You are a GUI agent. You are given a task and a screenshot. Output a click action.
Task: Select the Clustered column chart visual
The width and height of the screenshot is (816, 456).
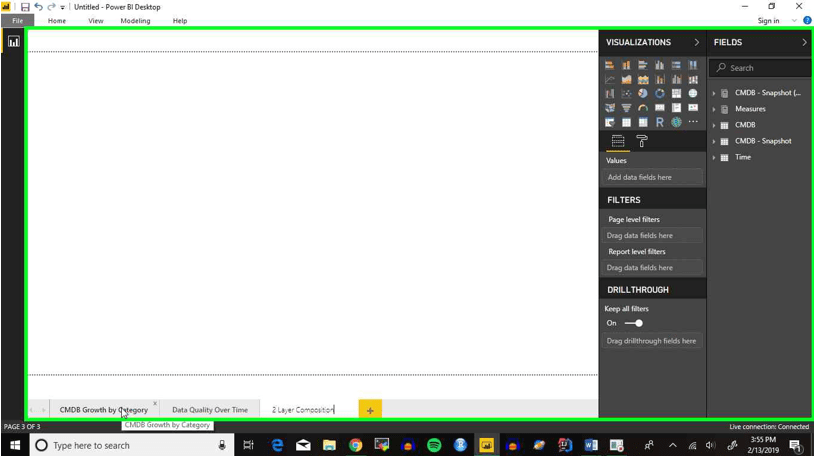click(659, 65)
